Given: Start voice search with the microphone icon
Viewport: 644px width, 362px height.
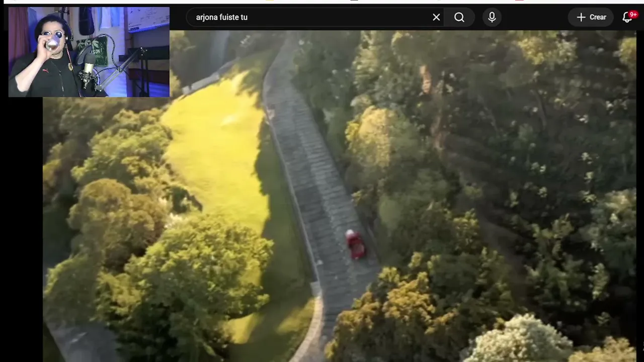Looking at the screenshot, I should (x=492, y=17).
